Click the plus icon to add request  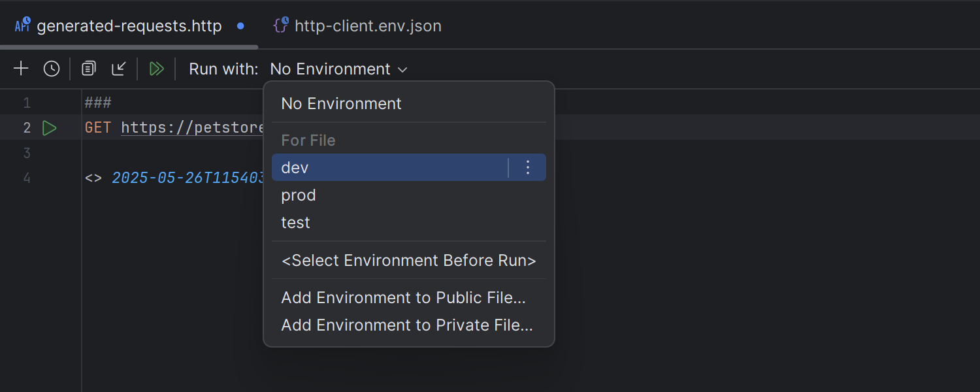click(x=21, y=69)
